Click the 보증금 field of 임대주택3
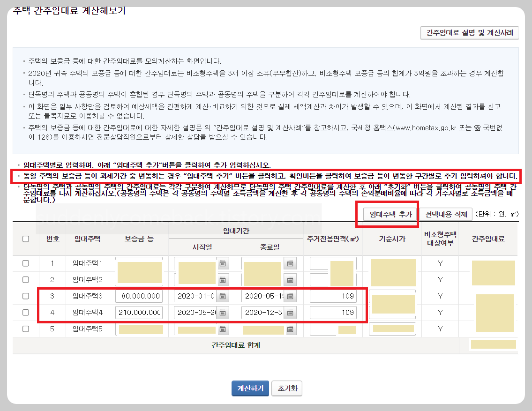This screenshot has width=532, height=411. click(139, 296)
